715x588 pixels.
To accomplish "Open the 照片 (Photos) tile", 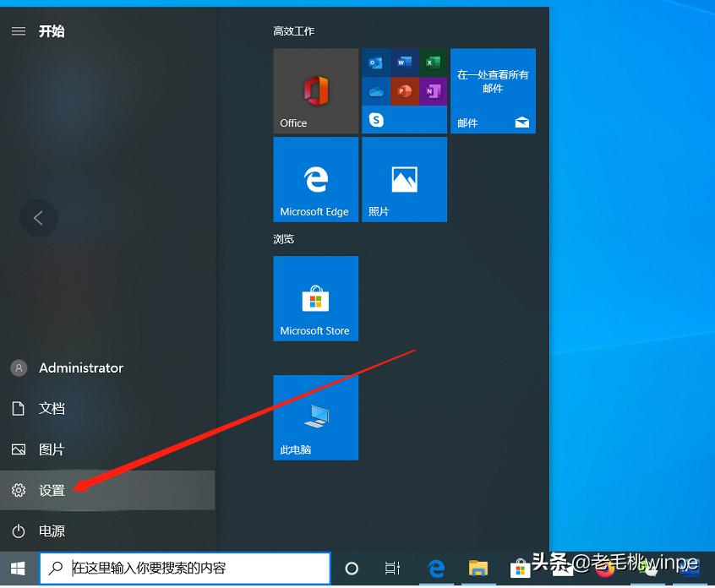I will [404, 178].
